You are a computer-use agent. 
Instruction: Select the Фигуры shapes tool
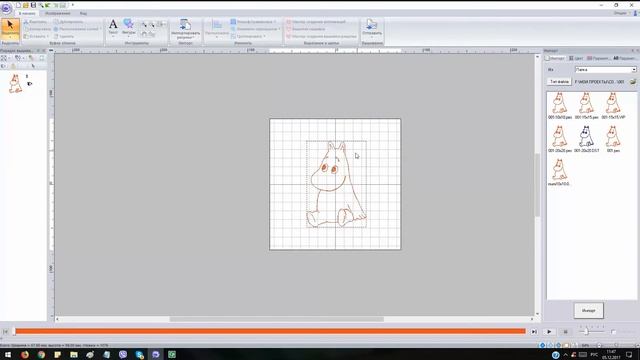click(129, 28)
